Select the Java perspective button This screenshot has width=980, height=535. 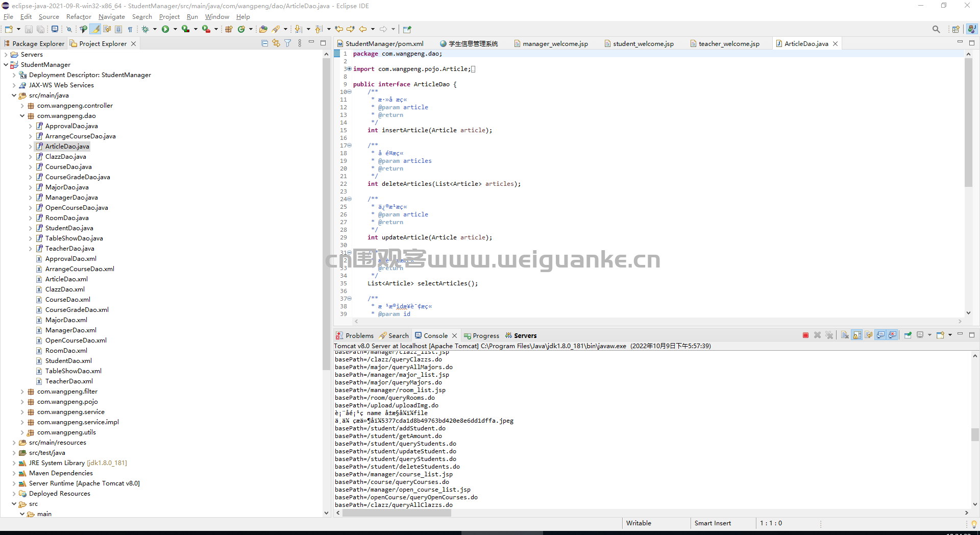972,29
